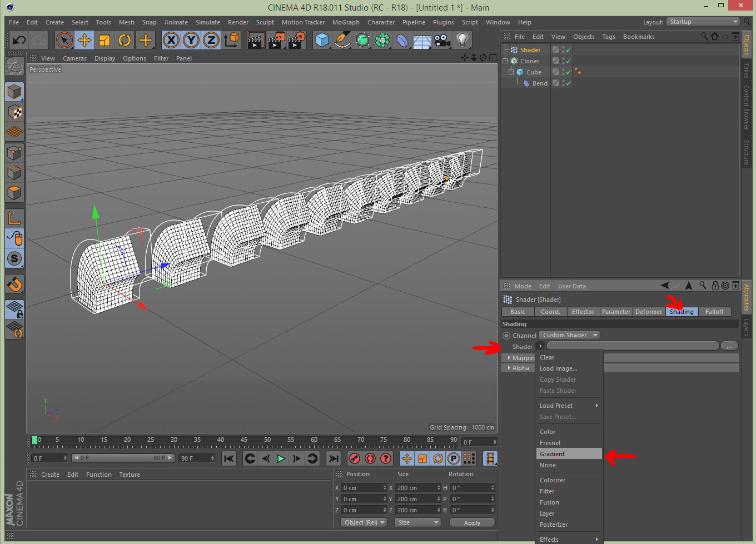
Task: Open the MoGraph menu
Action: [346, 22]
